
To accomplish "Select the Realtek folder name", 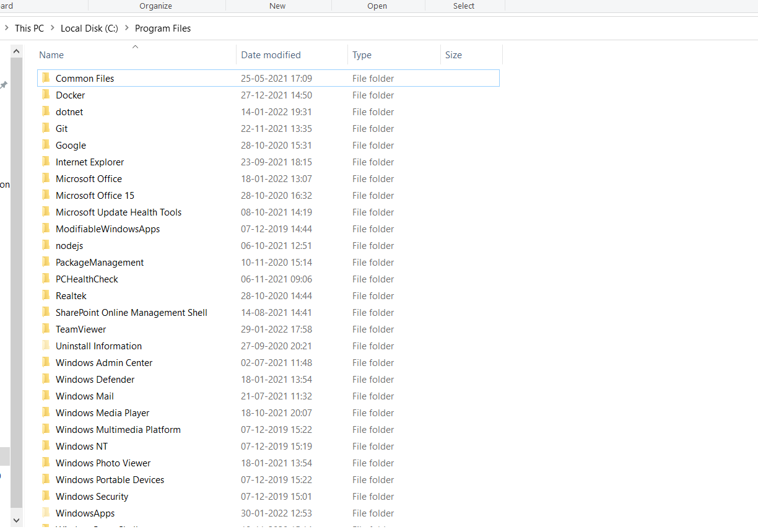I will pyautogui.click(x=71, y=295).
